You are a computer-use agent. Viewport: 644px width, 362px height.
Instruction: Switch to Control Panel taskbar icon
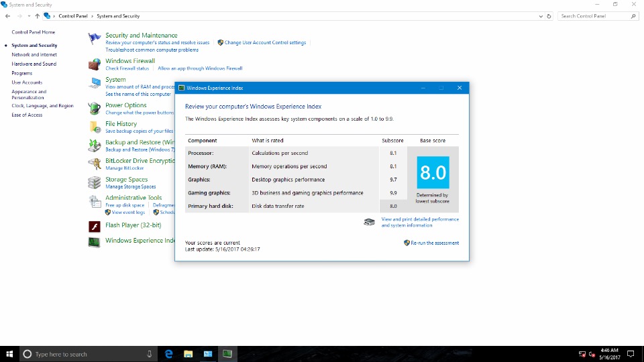pos(208,354)
